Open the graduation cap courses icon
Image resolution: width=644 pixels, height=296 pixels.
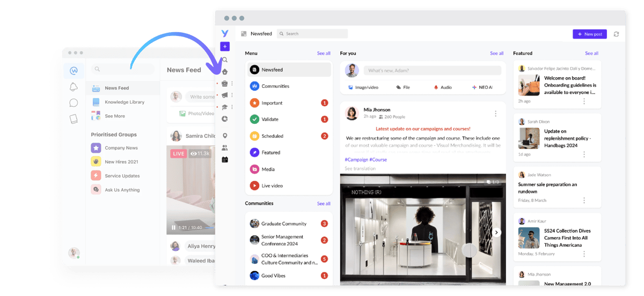pyautogui.click(x=225, y=107)
